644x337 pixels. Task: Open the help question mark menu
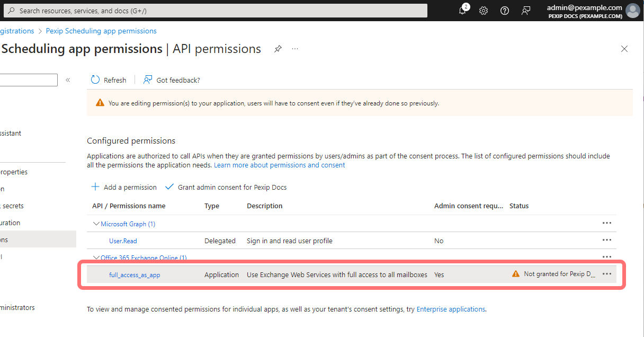(x=504, y=11)
